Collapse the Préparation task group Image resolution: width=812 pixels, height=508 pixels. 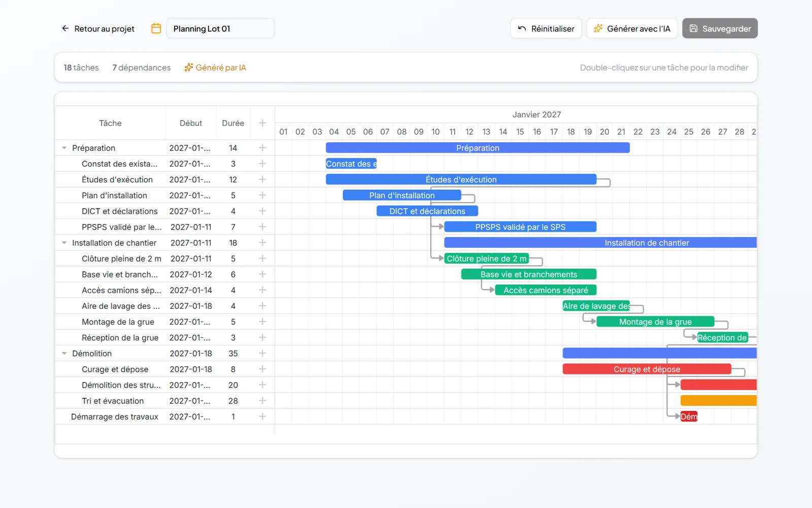(64, 148)
